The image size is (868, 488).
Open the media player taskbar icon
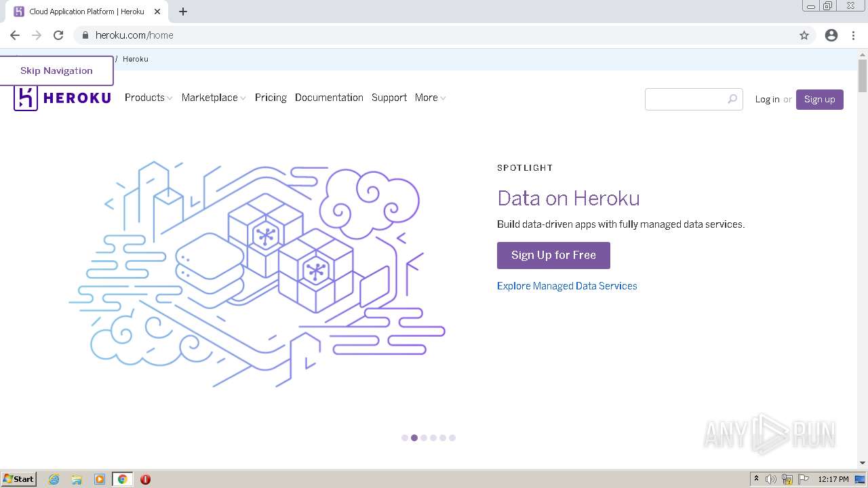point(100,479)
